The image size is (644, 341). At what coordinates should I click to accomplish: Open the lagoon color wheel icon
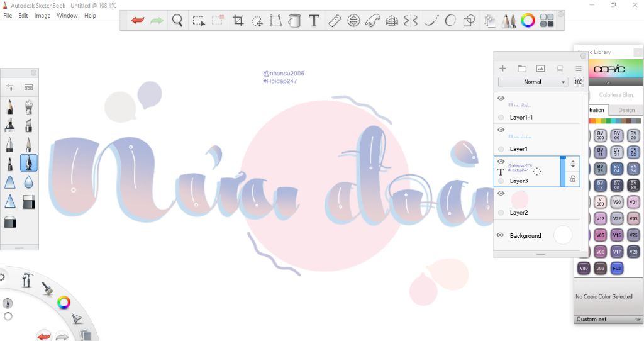point(64,303)
